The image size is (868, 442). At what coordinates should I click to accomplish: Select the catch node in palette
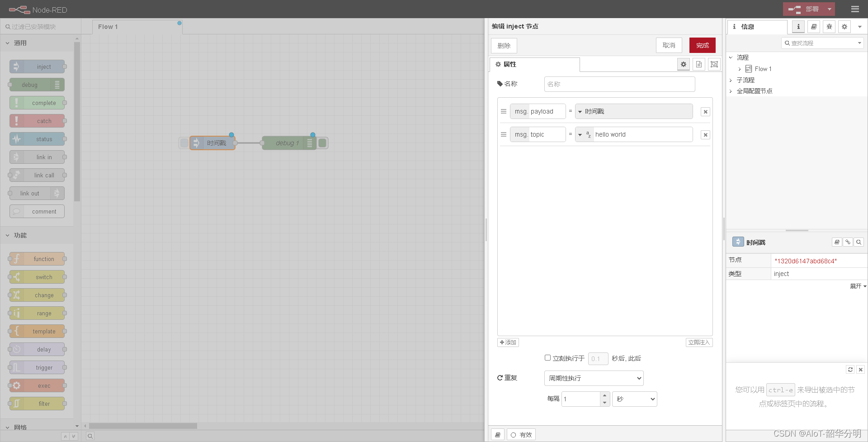(37, 121)
